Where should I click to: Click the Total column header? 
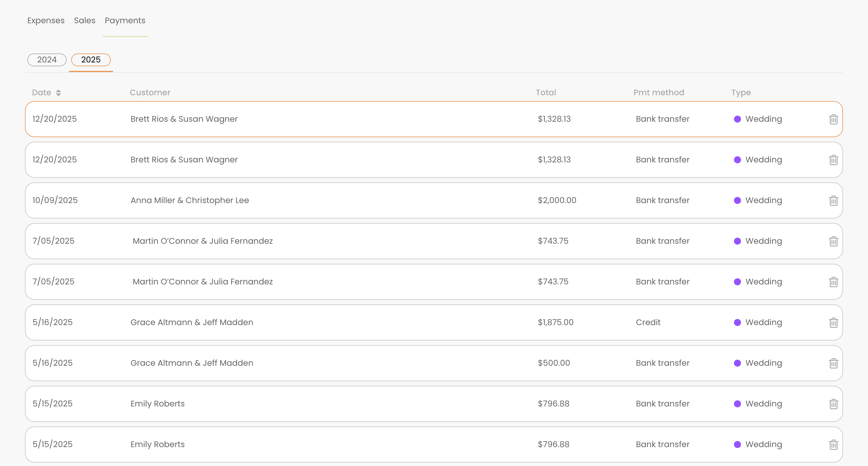click(x=546, y=93)
